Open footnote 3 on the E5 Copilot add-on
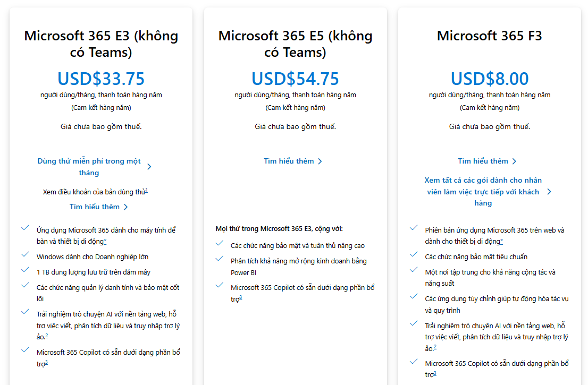The height and width of the screenshot is (385, 588). coord(241,298)
